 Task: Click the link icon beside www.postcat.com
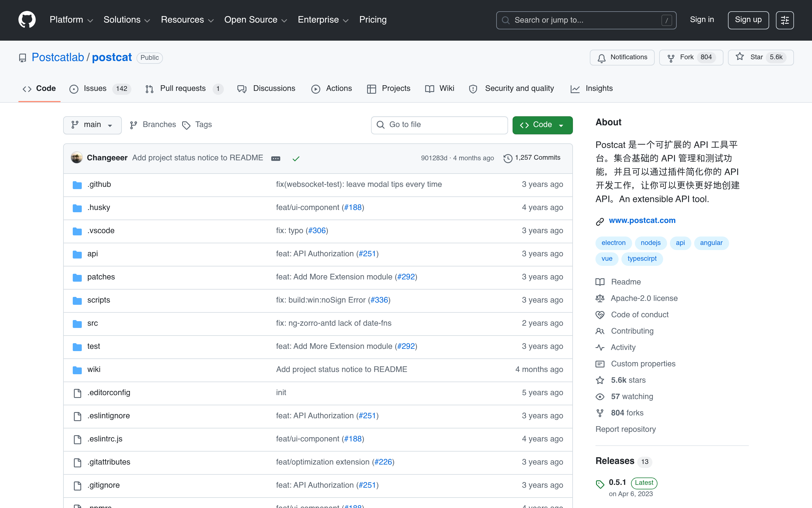[600, 222]
